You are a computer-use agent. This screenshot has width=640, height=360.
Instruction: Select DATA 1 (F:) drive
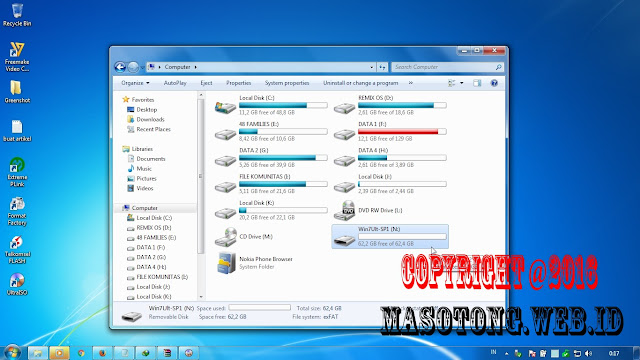(390, 131)
